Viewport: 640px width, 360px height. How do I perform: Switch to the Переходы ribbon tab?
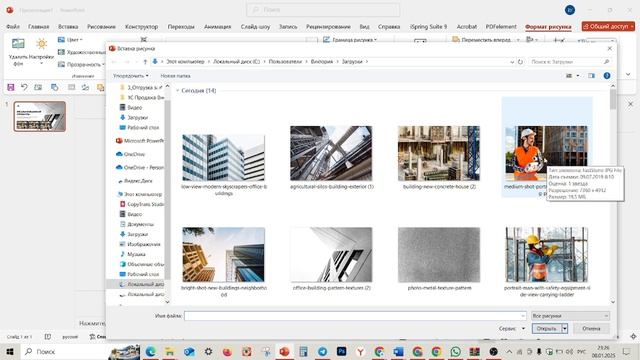(x=181, y=27)
